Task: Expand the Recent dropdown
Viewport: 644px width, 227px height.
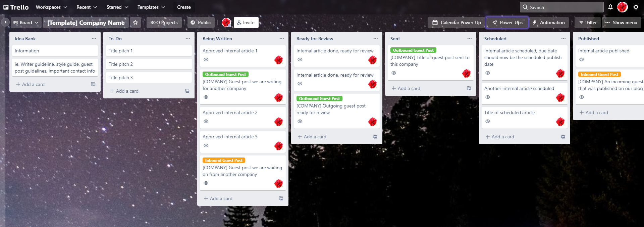Action: pos(87,7)
